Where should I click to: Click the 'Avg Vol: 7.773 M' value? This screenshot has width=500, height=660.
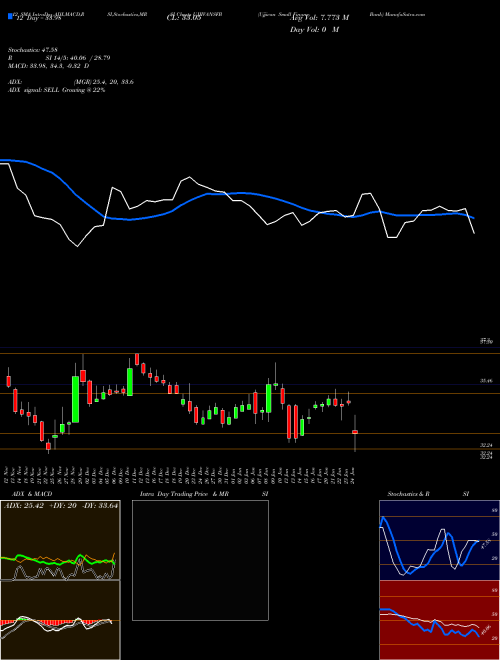(319, 18)
